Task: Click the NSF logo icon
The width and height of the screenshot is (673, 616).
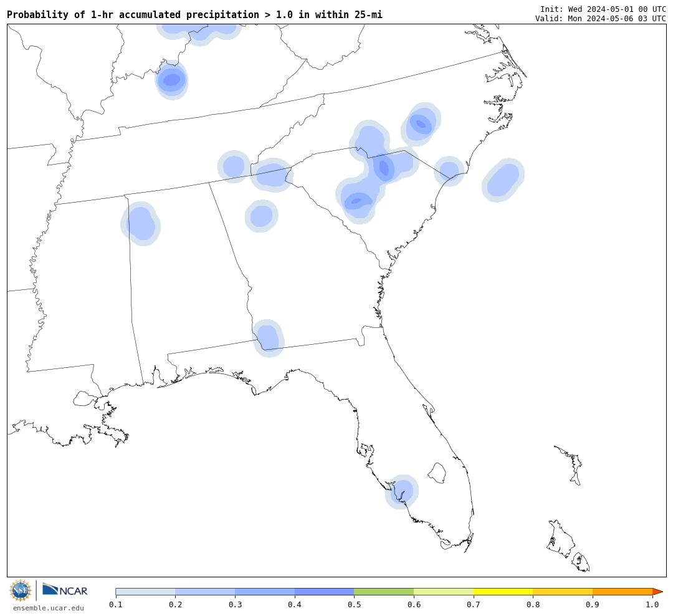Action: (20, 590)
